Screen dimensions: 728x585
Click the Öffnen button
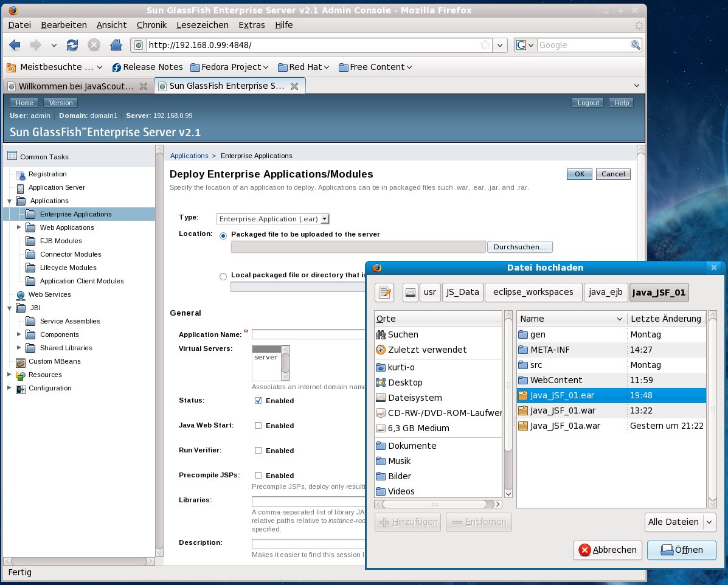[681, 550]
